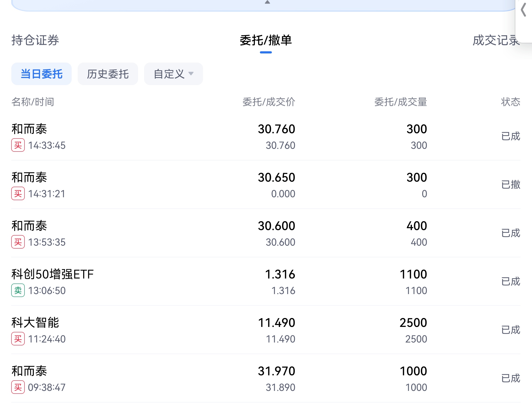Image resolution: width=532 pixels, height=406 pixels.
Task: Switch to the 持仓证券 tab
Action: coord(35,40)
